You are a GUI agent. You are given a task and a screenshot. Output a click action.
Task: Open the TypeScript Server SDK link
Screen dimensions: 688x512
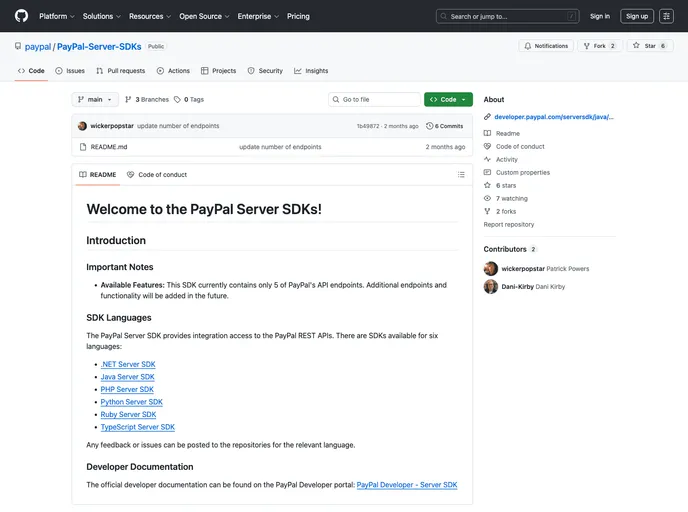tap(138, 427)
